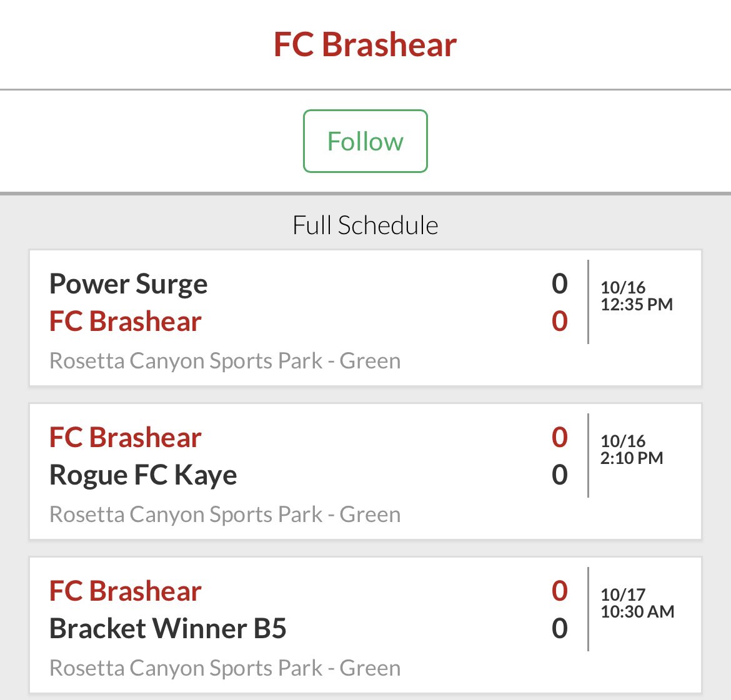This screenshot has height=700, width=731.
Task: Open third match Rosetta Canyon venue text
Action: pos(225,668)
